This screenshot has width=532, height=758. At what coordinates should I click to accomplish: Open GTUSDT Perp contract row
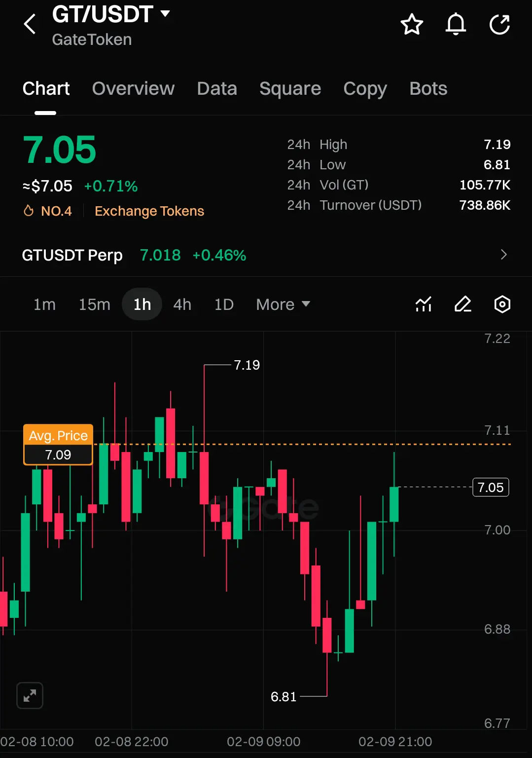(x=266, y=255)
